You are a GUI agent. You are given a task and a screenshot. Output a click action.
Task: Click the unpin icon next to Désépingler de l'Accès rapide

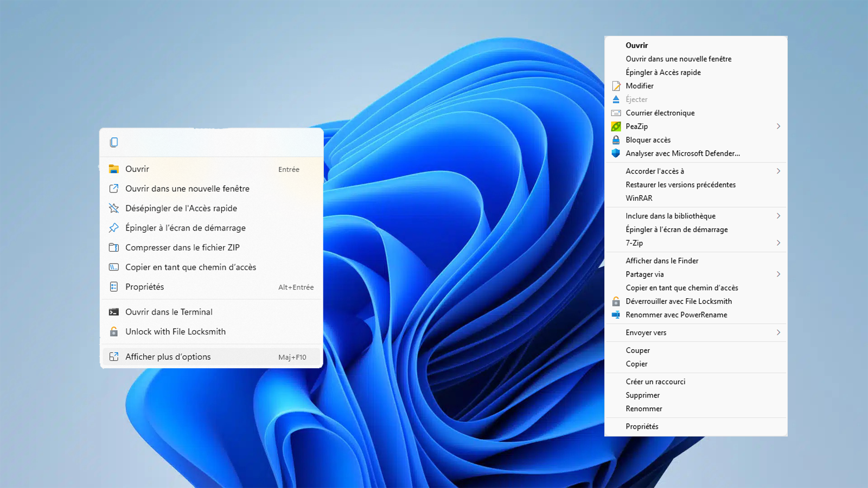pyautogui.click(x=114, y=208)
